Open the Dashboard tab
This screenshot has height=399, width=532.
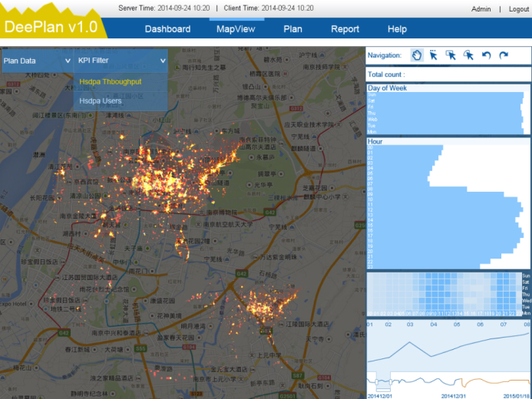pyautogui.click(x=167, y=29)
